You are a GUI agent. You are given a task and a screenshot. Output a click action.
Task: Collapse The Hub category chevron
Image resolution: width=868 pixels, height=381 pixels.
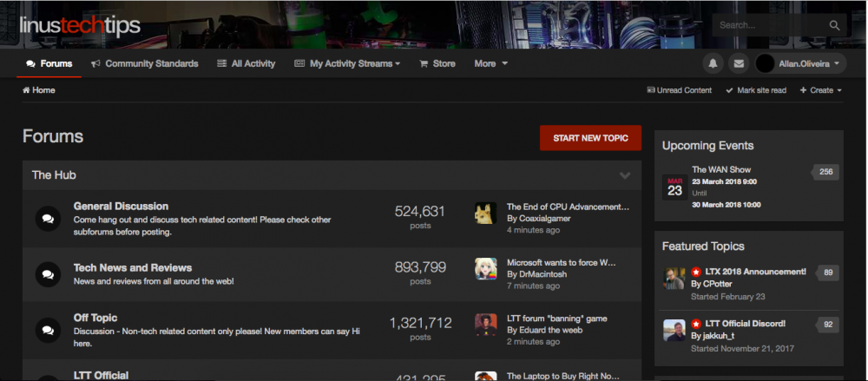[625, 175]
